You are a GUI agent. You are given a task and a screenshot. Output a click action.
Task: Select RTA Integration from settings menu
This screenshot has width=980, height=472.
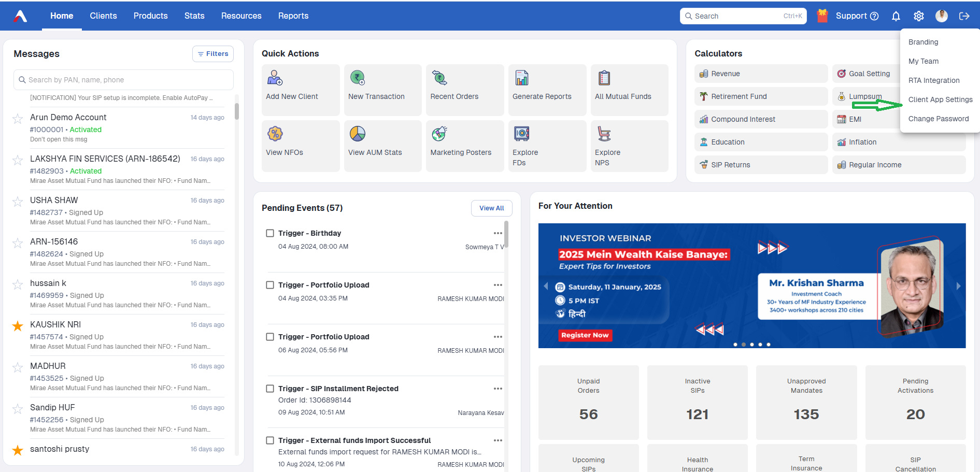coord(934,80)
